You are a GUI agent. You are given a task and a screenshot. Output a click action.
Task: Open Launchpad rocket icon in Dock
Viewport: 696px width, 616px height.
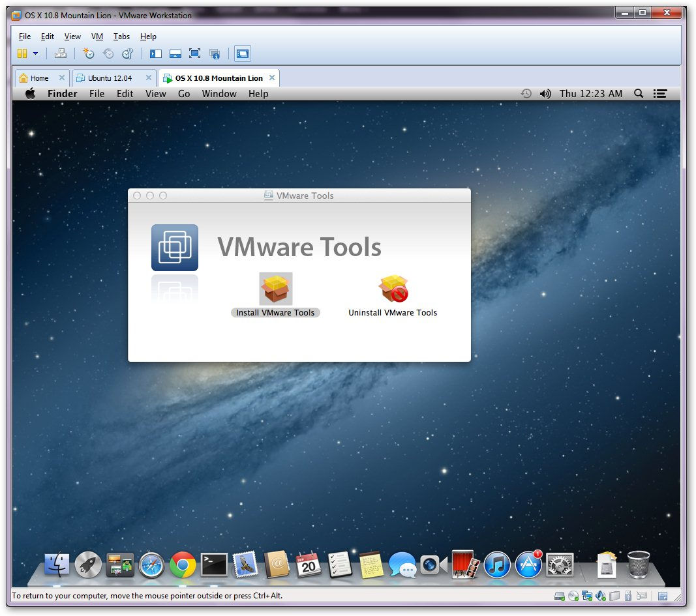(x=88, y=565)
